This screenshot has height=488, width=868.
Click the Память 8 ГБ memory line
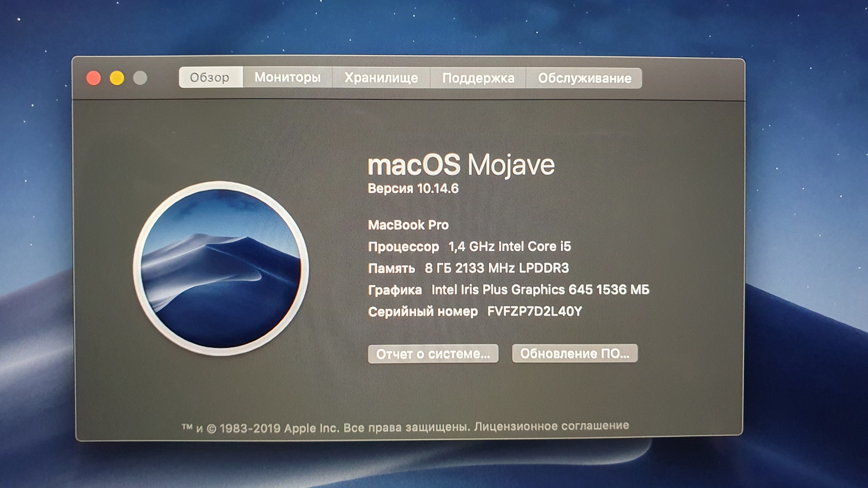point(468,268)
